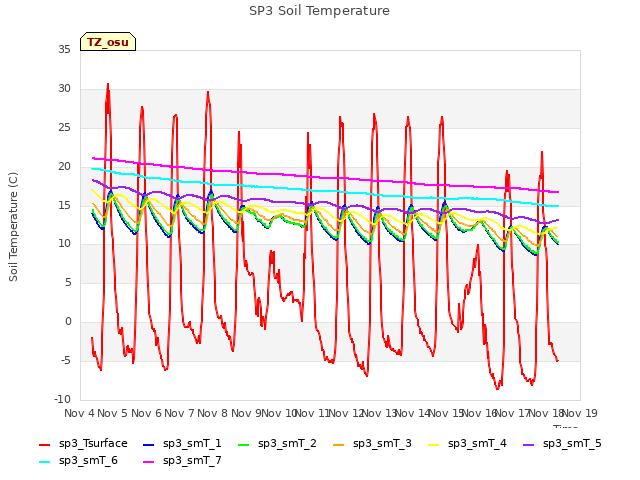The image size is (640, 480).
Task: Click the red sp3_Tsurface legend swatch
Action: (44, 444)
